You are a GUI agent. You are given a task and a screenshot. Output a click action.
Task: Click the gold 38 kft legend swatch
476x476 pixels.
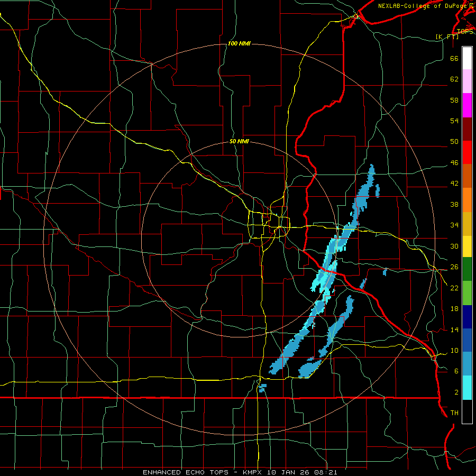[x=467, y=224]
